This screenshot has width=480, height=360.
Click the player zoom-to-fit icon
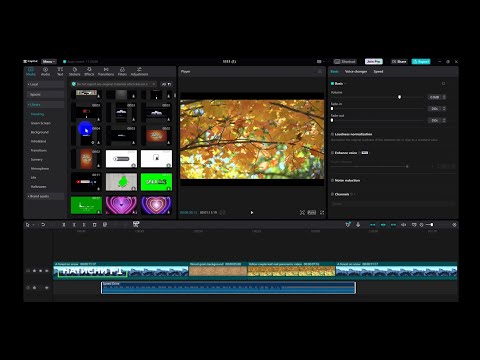click(x=302, y=212)
